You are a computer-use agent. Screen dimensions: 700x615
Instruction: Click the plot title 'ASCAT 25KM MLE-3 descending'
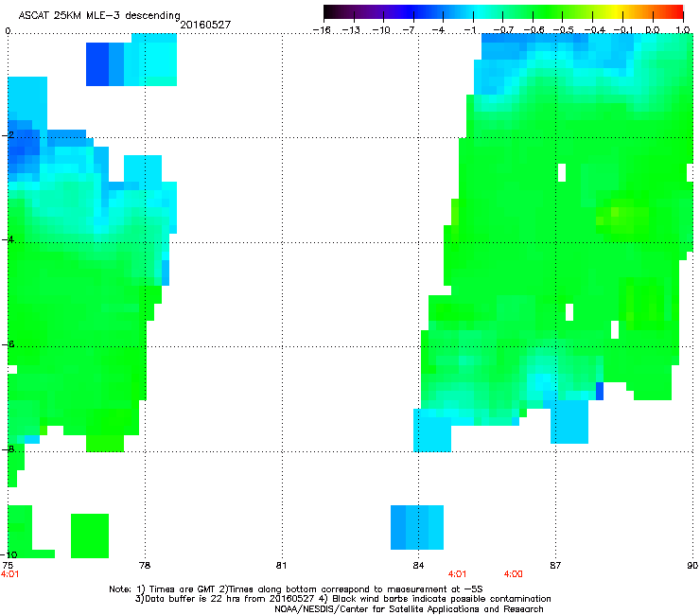tap(99, 15)
